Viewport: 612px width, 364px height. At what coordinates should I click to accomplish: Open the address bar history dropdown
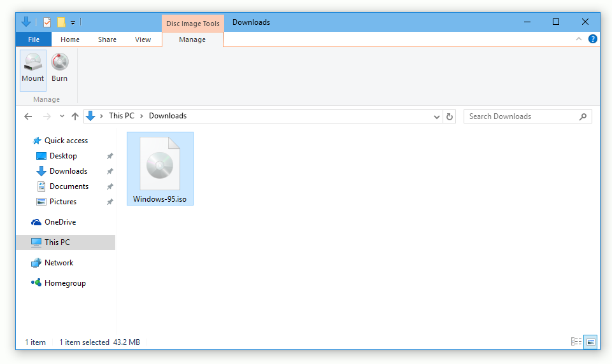click(436, 116)
